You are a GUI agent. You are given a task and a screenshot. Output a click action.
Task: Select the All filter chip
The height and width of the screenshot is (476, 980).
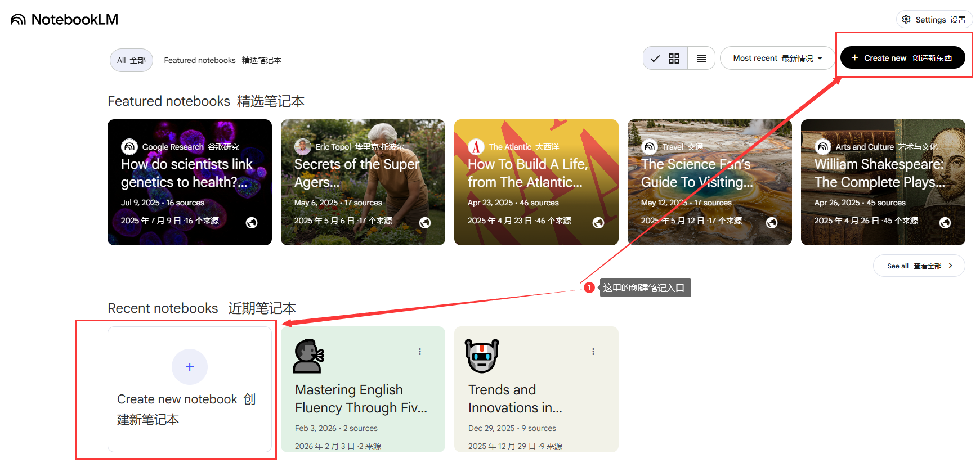click(131, 60)
